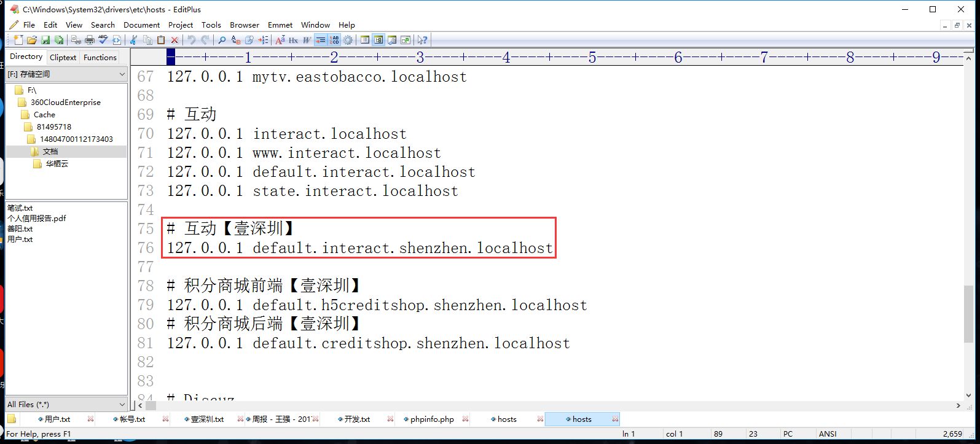Click the Open file folder icon
The width and height of the screenshot is (980, 444).
pos(32,40)
